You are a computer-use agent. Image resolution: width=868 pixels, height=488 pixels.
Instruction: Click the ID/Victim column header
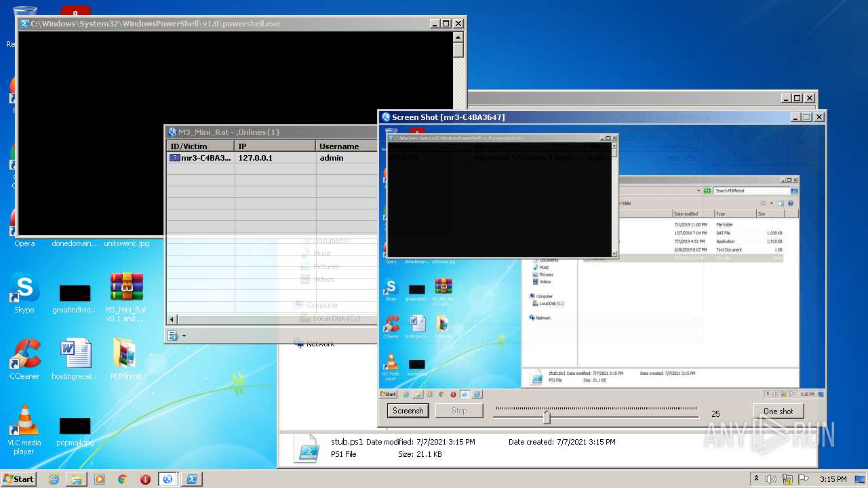[200, 146]
